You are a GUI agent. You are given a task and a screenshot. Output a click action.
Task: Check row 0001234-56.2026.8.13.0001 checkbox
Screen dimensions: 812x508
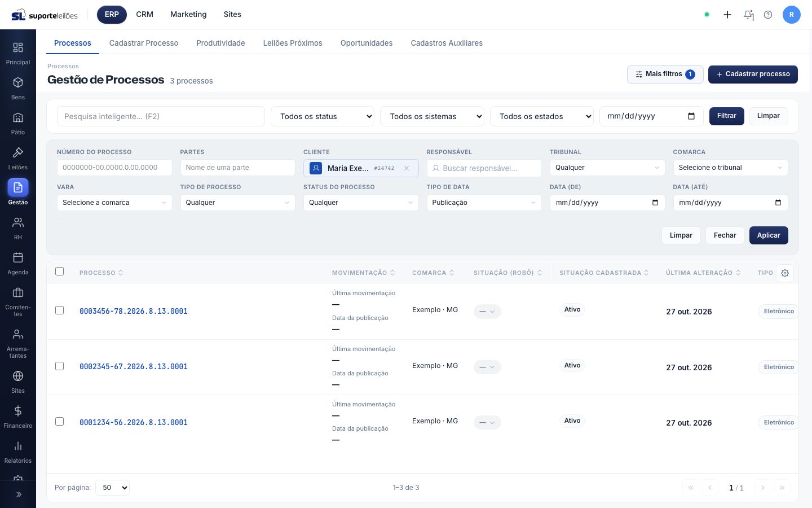coord(59,422)
